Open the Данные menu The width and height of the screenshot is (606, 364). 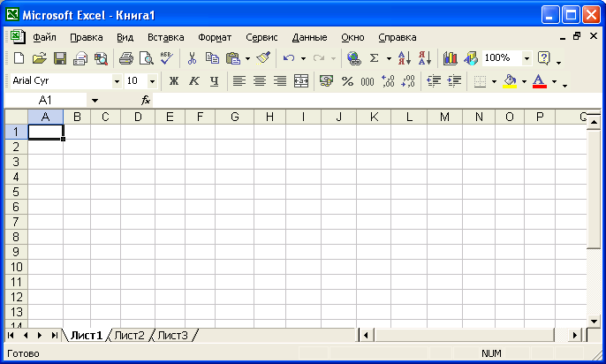coord(309,37)
